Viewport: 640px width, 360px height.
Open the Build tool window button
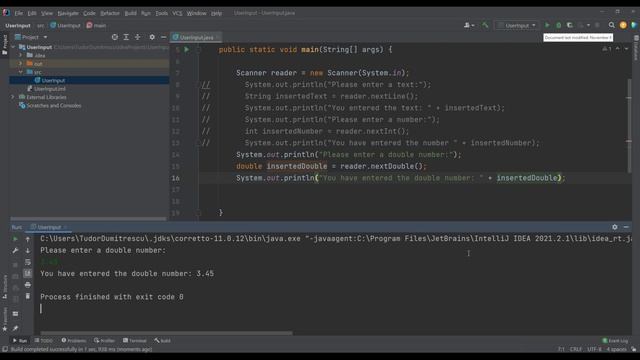point(162,340)
